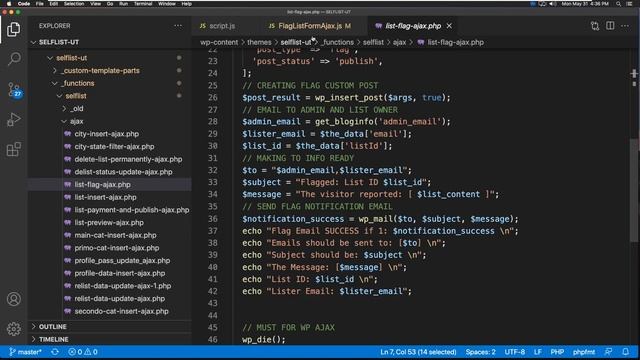Click the synchronize changes icon in status bar
The width and height of the screenshot is (640, 360).
pyautogui.click(x=55, y=352)
